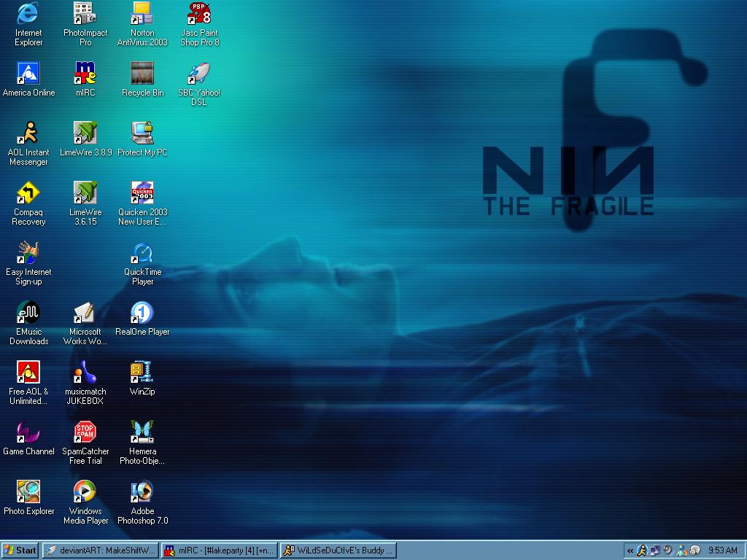The image size is (747, 560).
Task: Launch AOL Instant Messenger desktop shortcut
Action: pos(28,133)
